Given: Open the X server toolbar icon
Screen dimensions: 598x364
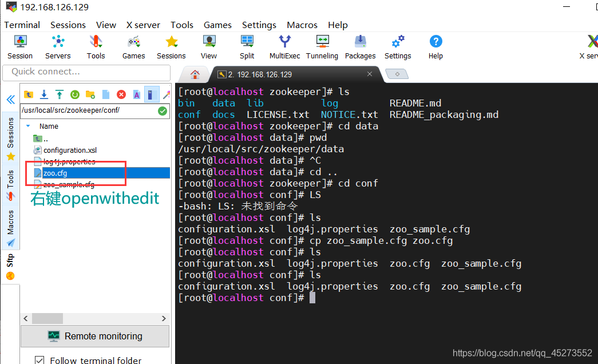Looking at the screenshot, I should point(589,47).
